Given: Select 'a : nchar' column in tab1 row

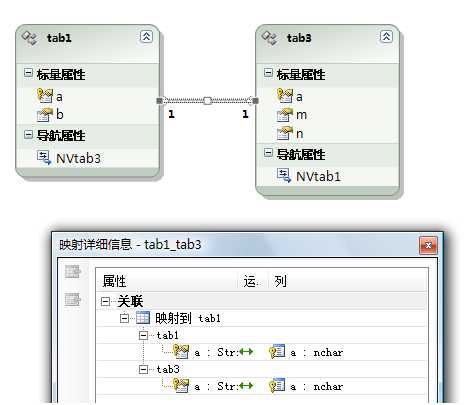Looking at the screenshot, I should (x=316, y=352).
